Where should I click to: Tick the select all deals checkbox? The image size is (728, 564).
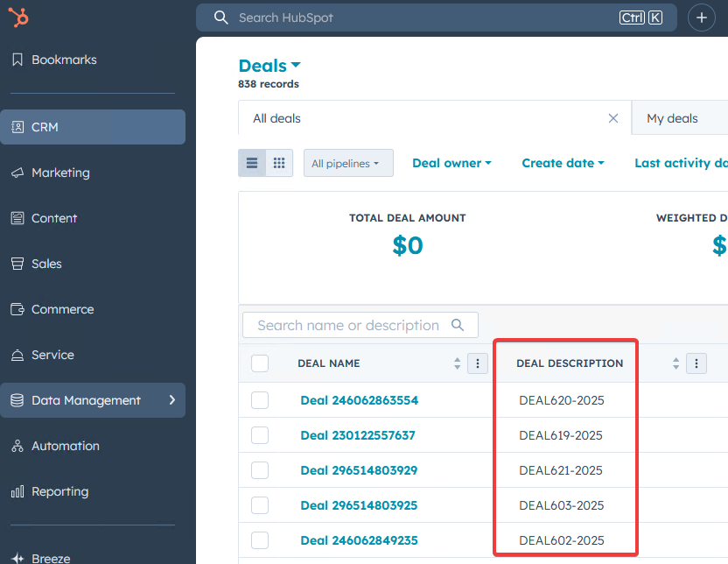pyautogui.click(x=260, y=363)
